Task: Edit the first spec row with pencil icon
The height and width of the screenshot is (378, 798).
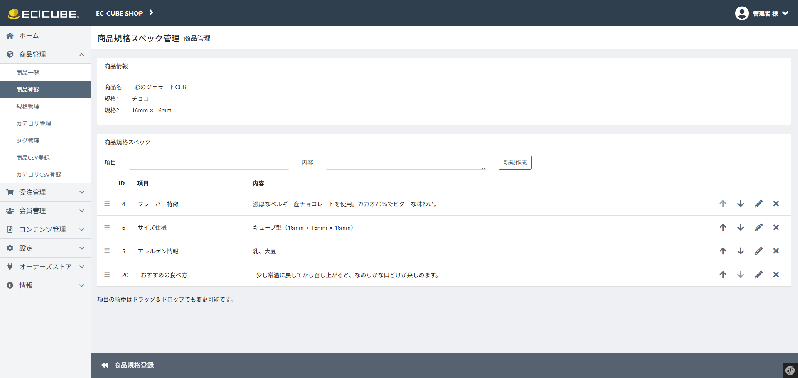Action: (758, 203)
